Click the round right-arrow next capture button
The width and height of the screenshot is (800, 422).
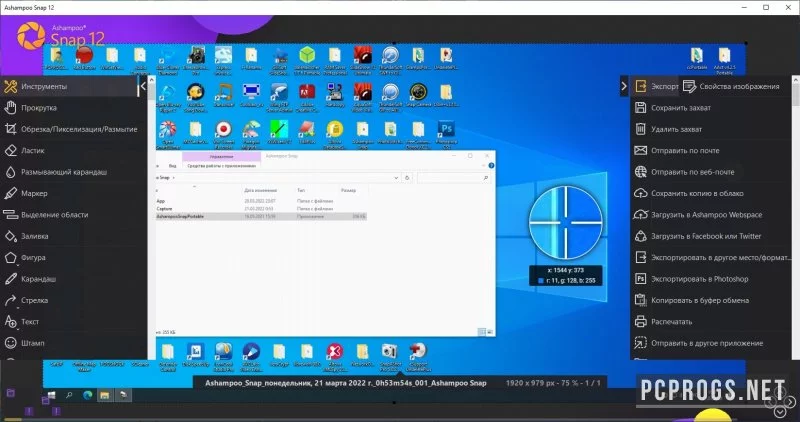point(789,401)
